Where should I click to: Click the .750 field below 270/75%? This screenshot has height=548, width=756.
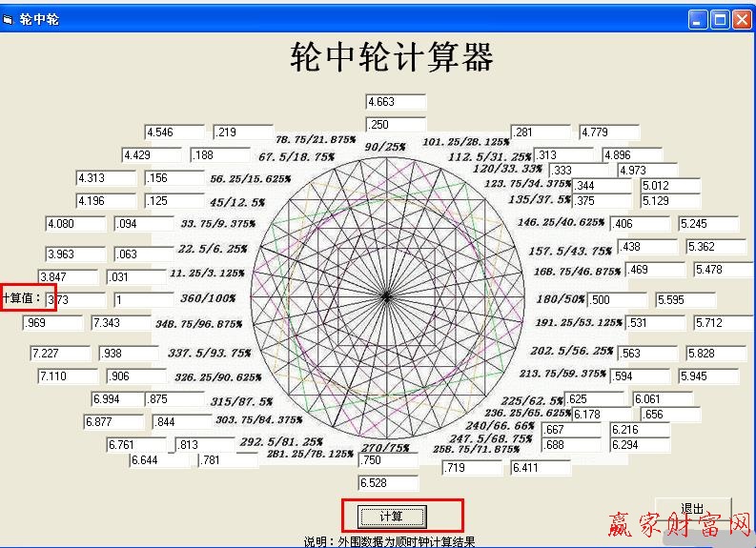[388, 460]
